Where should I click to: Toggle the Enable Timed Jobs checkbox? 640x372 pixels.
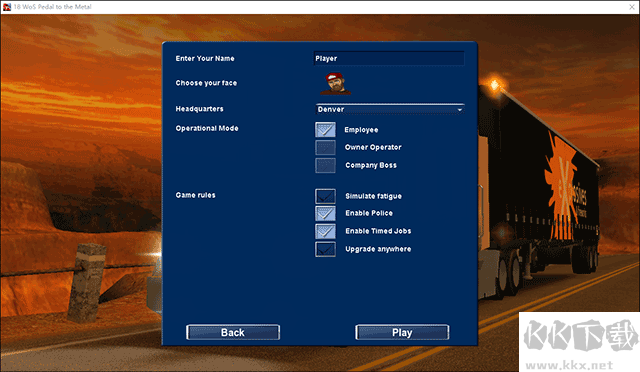click(325, 232)
